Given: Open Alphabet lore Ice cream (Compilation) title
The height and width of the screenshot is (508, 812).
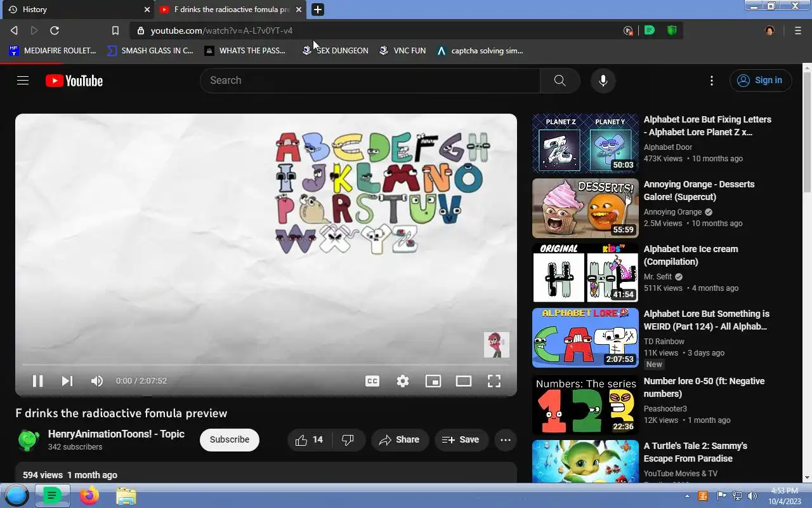Looking at the screenshot, I should coord(691,255).
